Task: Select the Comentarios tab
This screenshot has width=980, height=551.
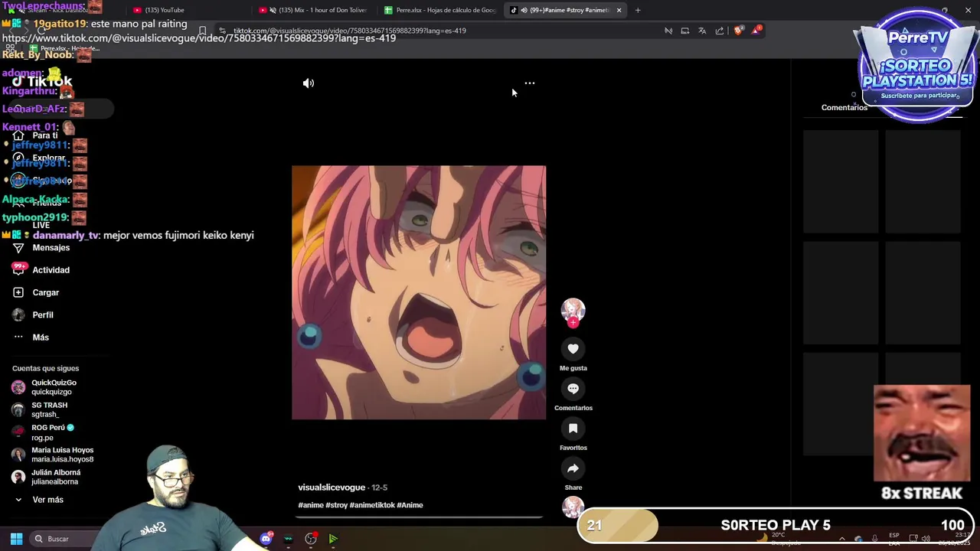Action: point(844,107)
